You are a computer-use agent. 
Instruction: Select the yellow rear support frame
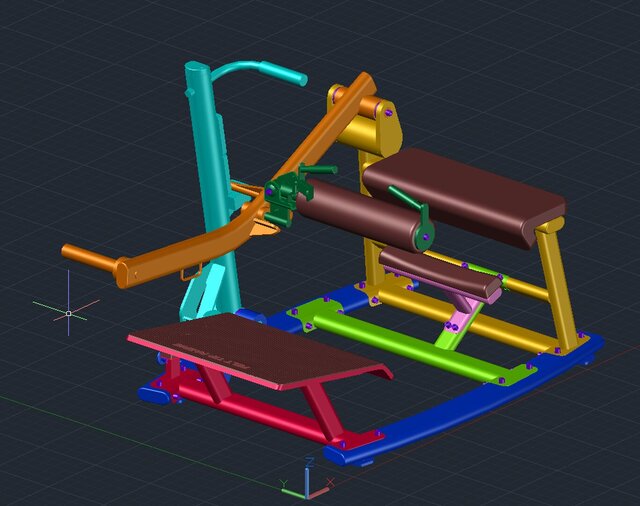(553, 280)
